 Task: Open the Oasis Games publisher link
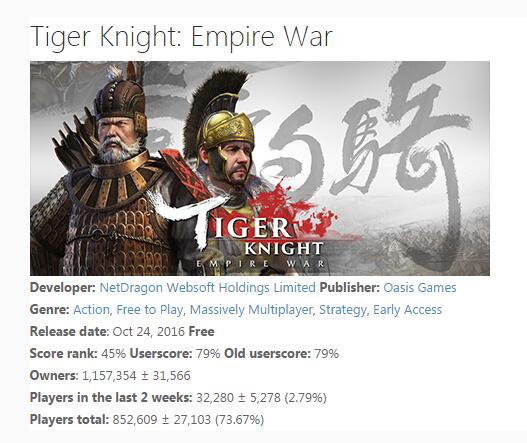[420, 288]
